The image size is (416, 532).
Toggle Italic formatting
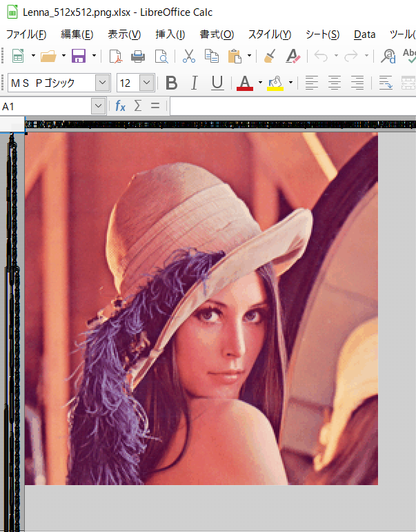(x=195, y=83)
